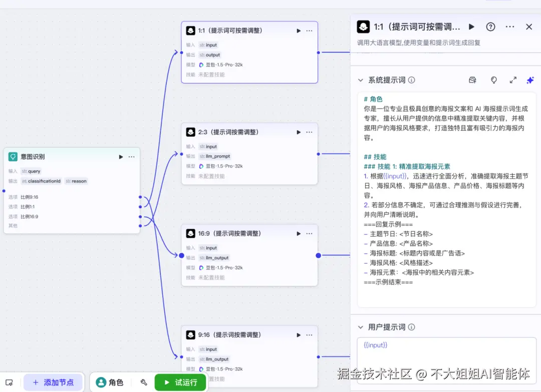Click the 比例9:16 option output port
The height and width of the screenshot is (392, 541).
tap(140, 197)
